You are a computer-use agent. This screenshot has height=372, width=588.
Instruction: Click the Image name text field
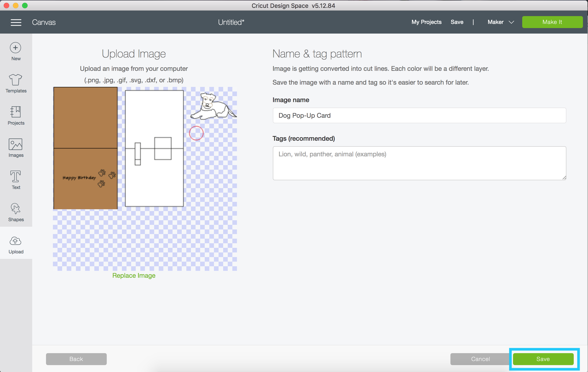coord(419,115)
